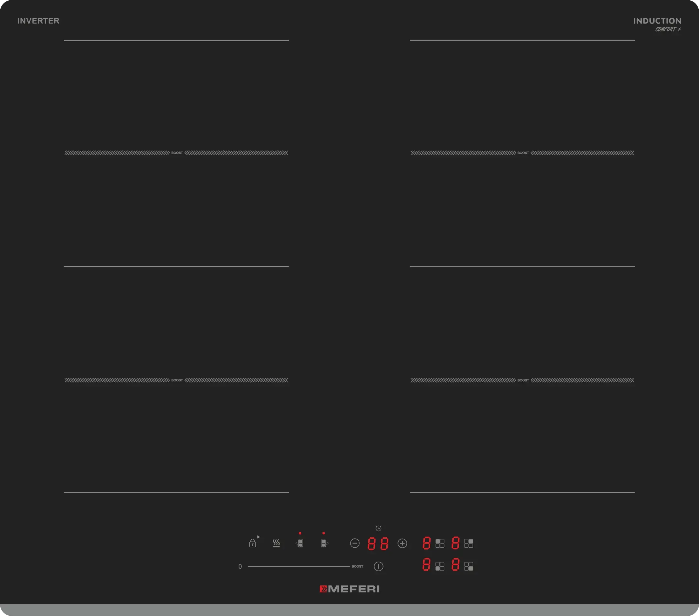Tap BOOST at the slider's end
Viewport: 699px width, 616px height.
[357, 566]
